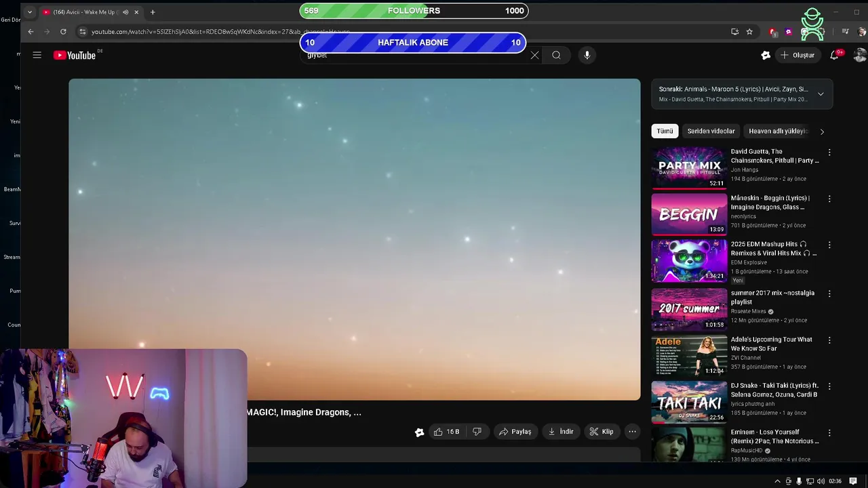Open Eminem Lose Yourself Remix video title

[x=775, y=436]
